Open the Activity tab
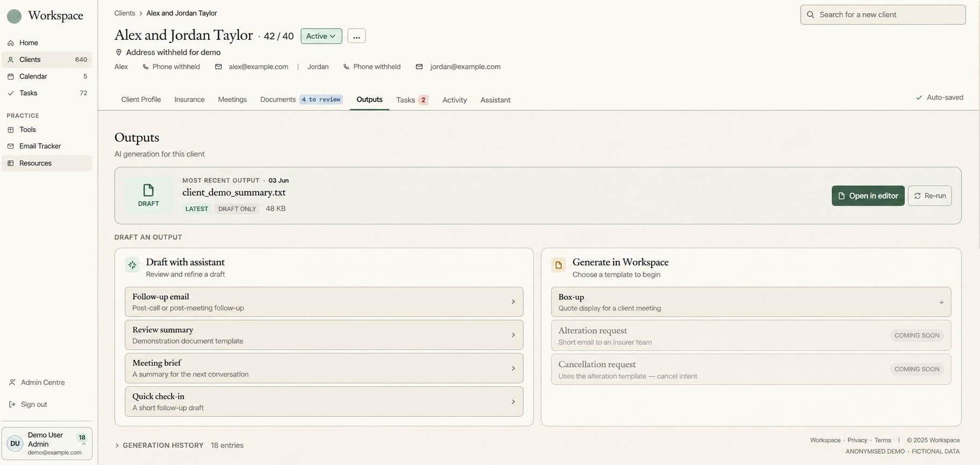The width and height of the screenshot is (980, 465). pyautogui.click(x=455, y=100)
